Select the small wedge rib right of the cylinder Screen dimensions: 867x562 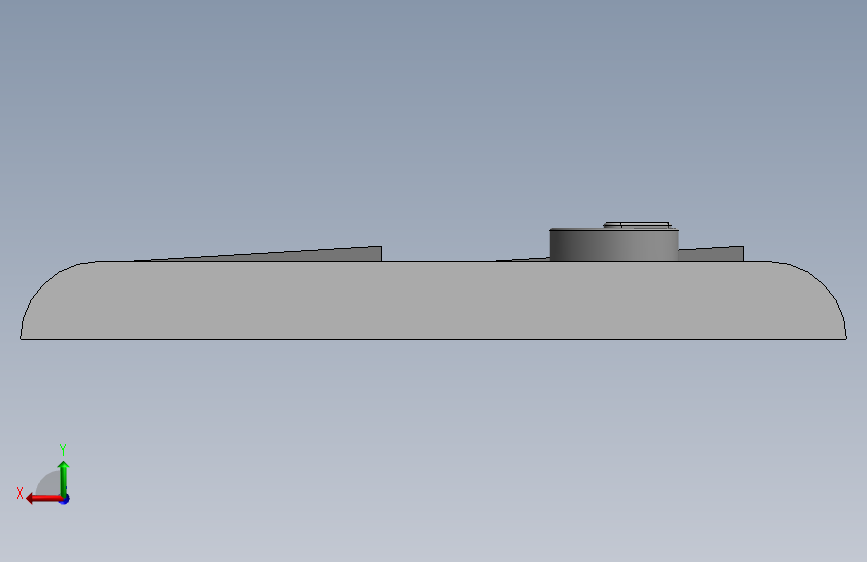click(711, 254)
